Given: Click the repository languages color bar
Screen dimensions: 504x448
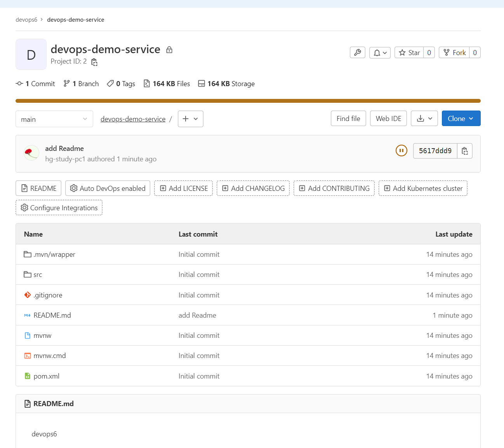Looking at the screenshot, I should click(x=248, y=101).
